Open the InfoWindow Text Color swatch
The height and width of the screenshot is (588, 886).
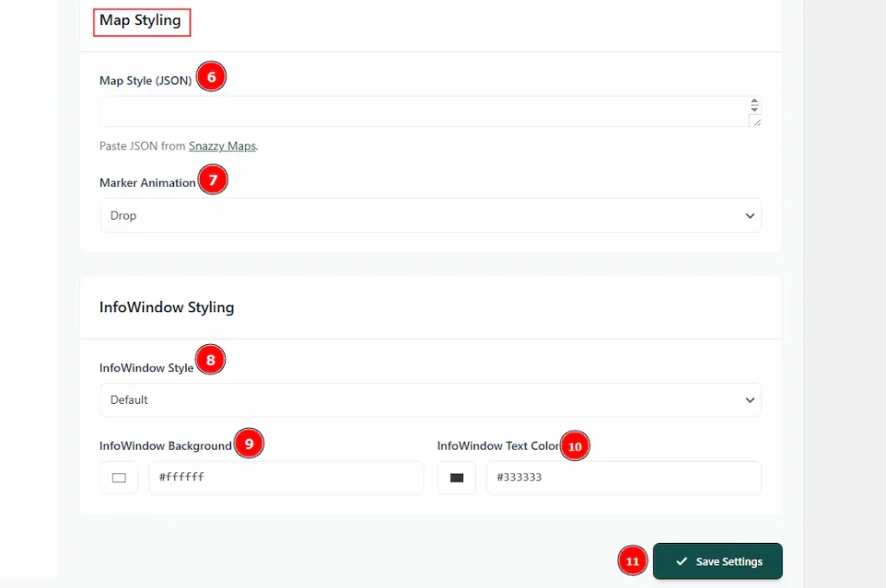point(457,477)
